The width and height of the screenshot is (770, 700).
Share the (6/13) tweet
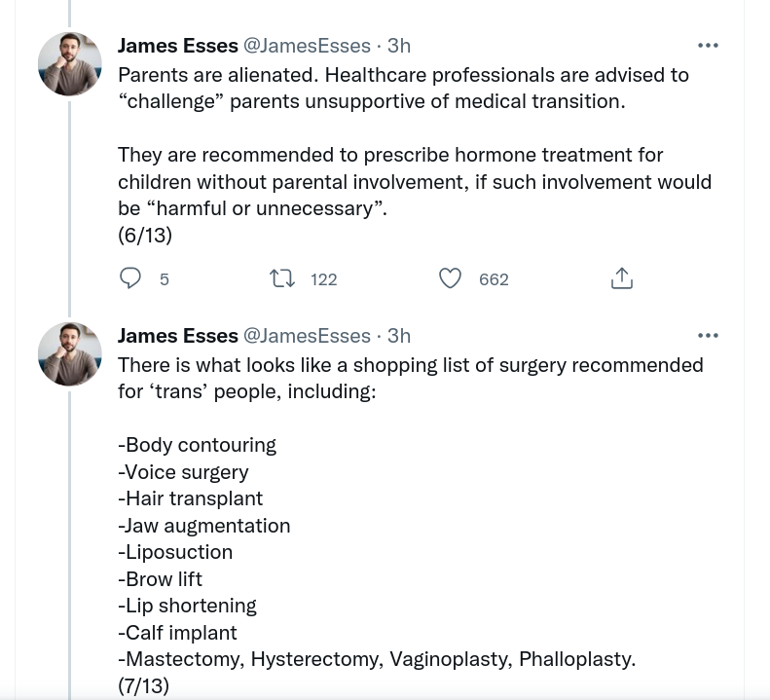point(621,279)
